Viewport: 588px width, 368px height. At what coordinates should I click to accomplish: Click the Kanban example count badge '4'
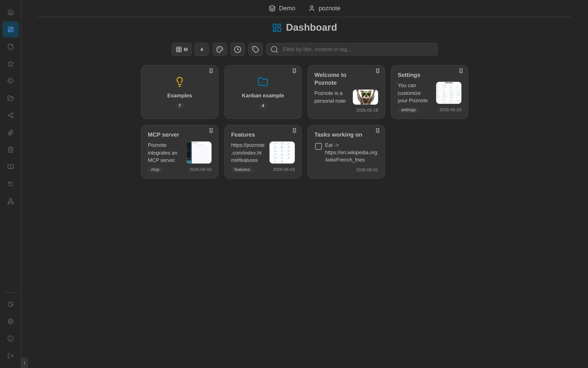263,106
